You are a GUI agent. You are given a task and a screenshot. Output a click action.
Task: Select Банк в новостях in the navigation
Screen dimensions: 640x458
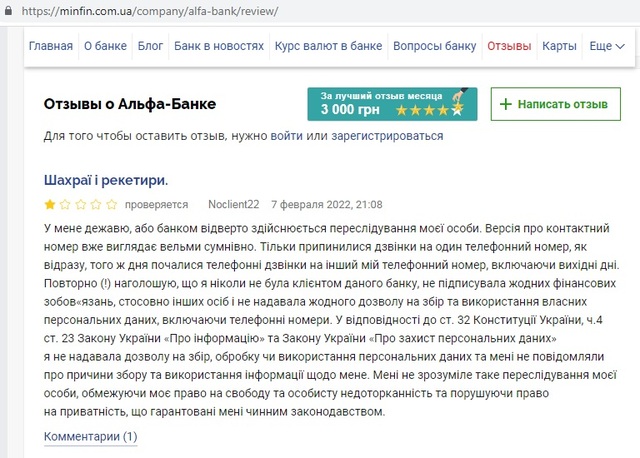219,46
